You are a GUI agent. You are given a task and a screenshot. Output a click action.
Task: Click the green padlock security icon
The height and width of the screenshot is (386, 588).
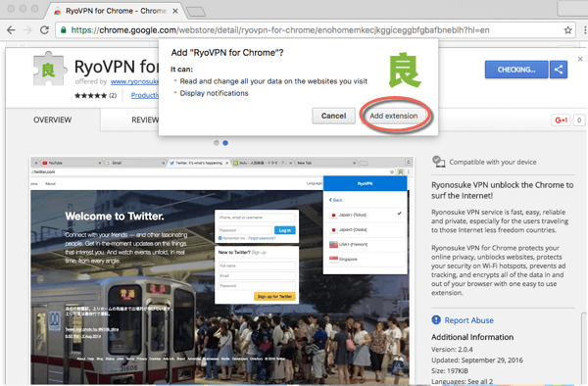[64, 30]
